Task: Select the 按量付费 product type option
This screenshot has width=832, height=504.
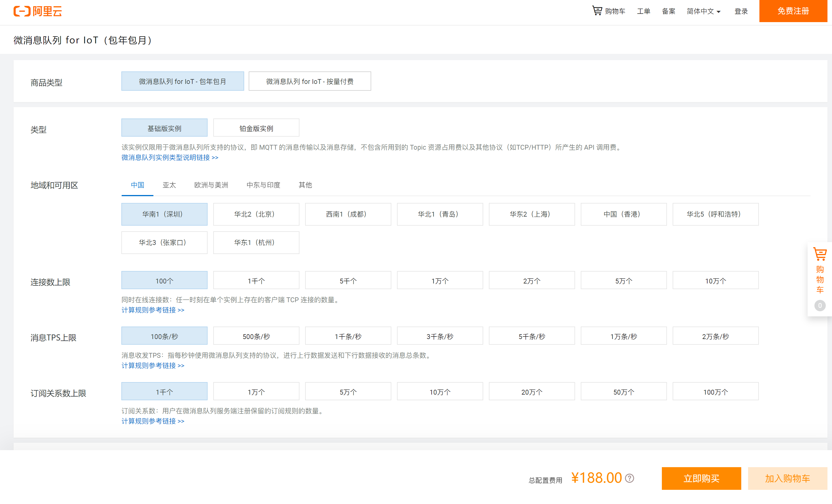Action: point(310,81)
